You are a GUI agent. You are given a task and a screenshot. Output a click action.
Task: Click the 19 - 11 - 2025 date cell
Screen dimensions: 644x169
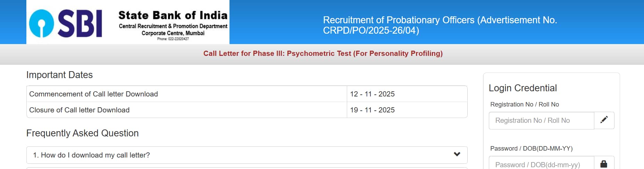pos(372,110)
